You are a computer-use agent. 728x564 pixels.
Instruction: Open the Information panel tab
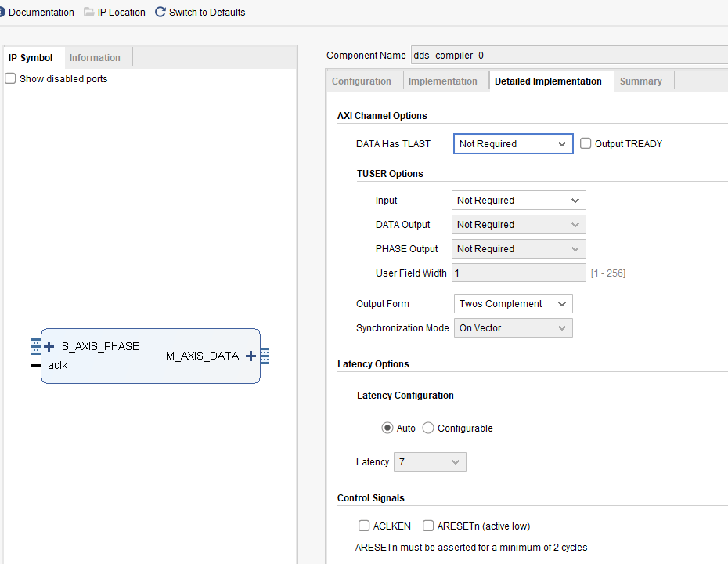94,57
